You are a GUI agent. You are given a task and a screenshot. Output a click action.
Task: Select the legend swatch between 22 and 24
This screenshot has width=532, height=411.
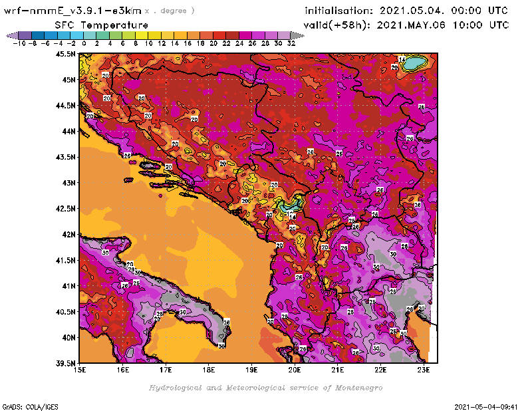pyautogui.click(x=232, y=35)
